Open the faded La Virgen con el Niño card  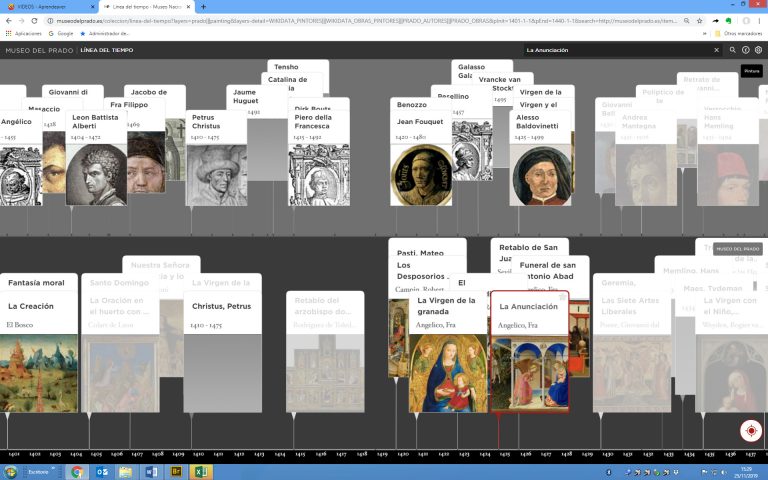[x=732, y=352]
